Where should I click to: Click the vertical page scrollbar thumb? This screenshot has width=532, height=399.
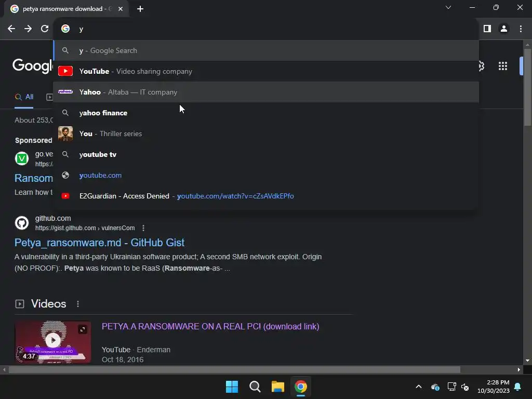[x=527, y=87]
